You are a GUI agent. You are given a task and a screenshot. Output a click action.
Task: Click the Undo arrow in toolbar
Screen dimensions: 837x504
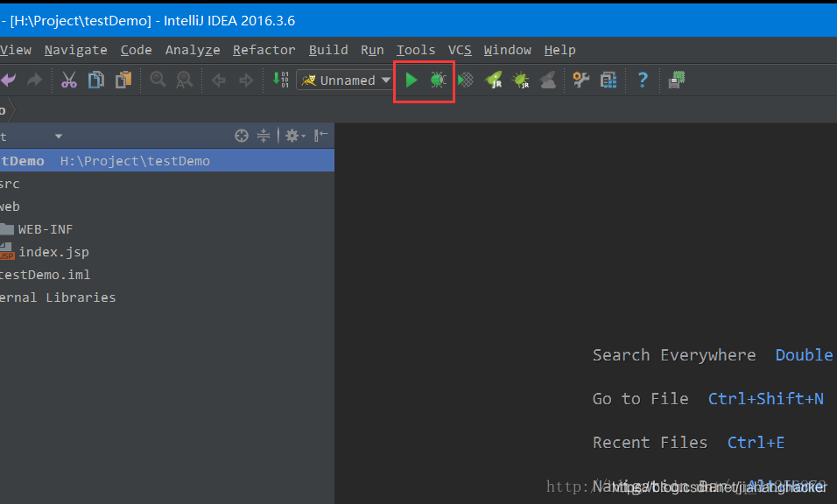(x=8, y=80)
